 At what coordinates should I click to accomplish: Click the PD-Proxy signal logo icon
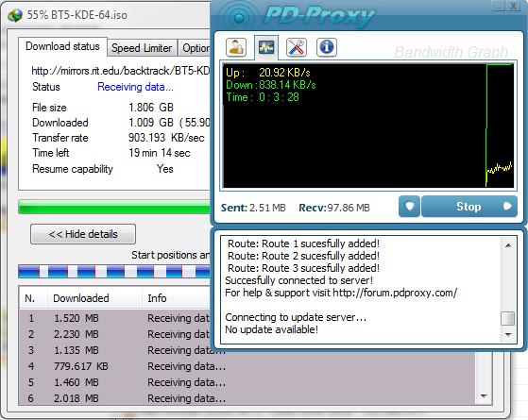[x=238, y=18]
